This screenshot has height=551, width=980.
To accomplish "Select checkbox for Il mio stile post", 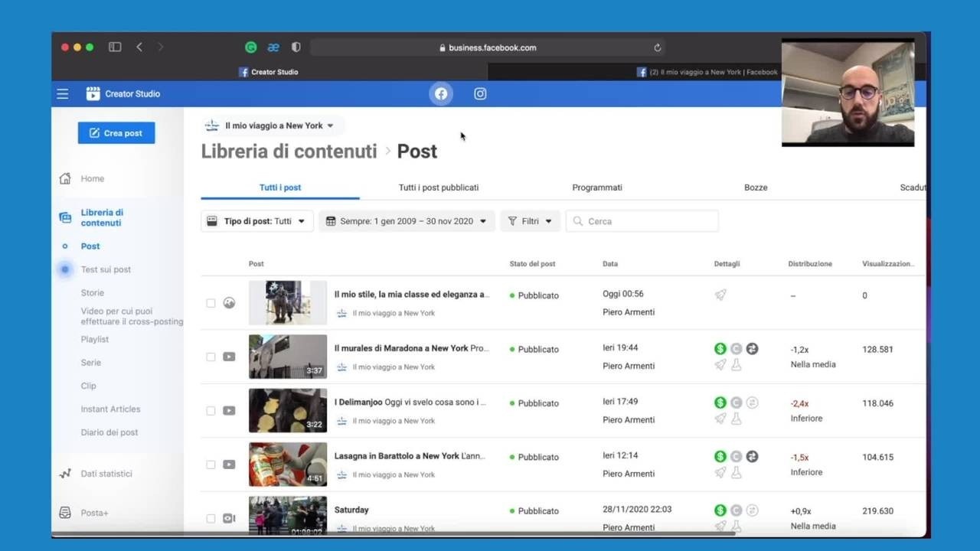I will point(211,303).
